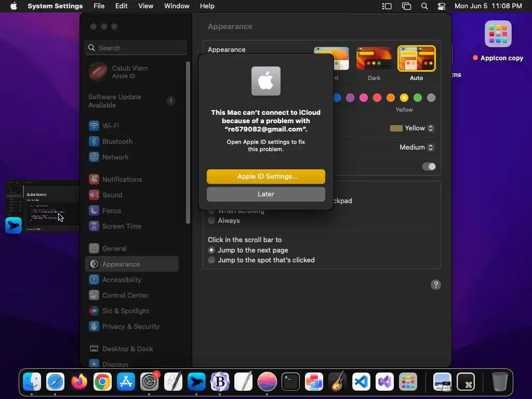Choose the green accent color
The image size is (532, 399).
[417, 98]
